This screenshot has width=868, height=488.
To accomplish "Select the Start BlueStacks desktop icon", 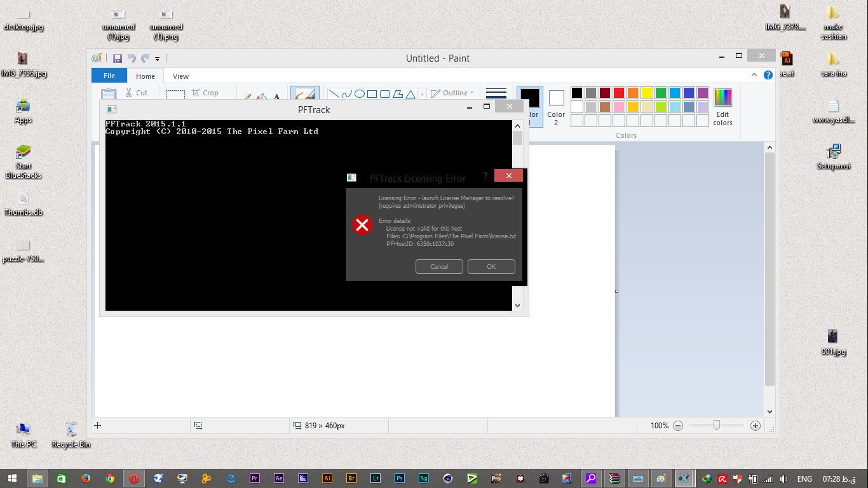I will coord(24,162).
